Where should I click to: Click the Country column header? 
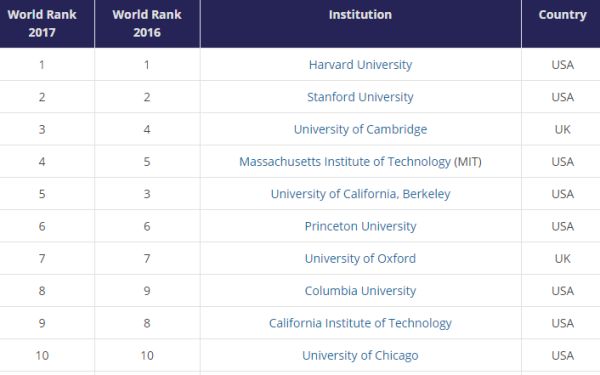[561, 24]
